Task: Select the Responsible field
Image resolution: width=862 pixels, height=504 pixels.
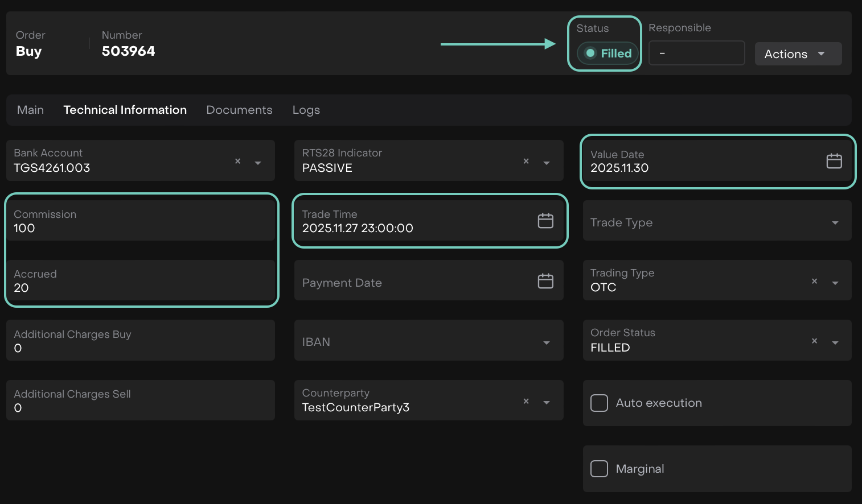Action: (x=696, y=53)
